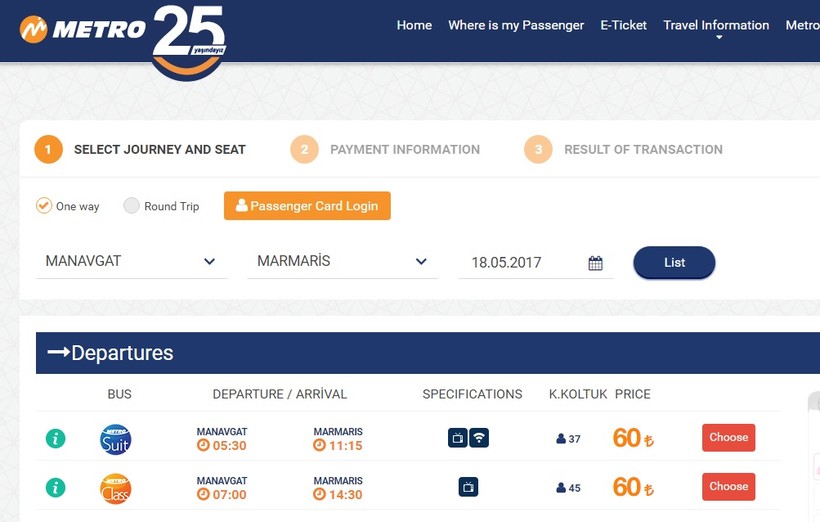Image resolution: width=820 pixels, height=522 pixels.
Task: Open the date picker calendar icon
Action: tap(595, 263)
